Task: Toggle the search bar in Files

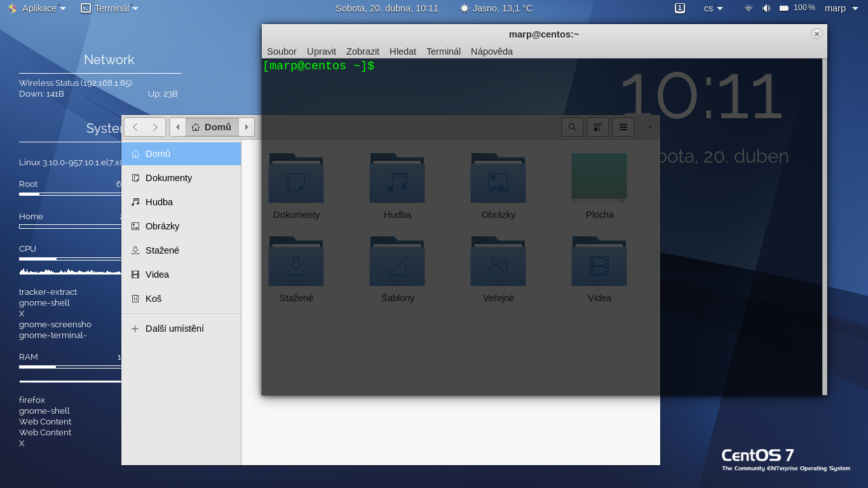Action: [x=572, y=126]
